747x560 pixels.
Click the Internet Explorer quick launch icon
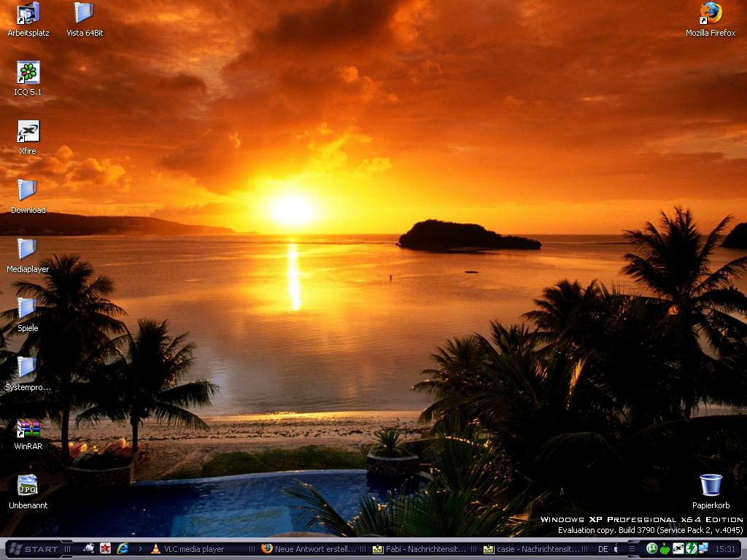[x=123, y=548]
